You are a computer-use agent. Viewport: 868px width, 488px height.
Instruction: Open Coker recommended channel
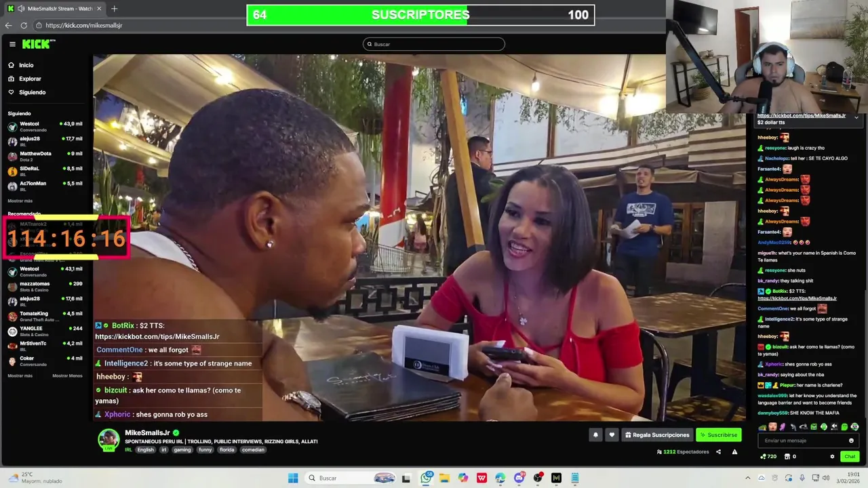tap(45, 361)
